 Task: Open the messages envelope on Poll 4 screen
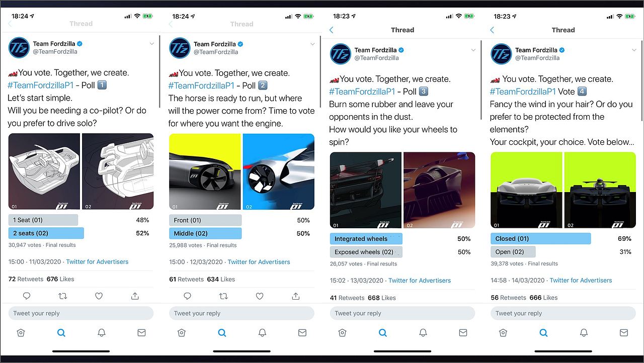pos(624,333)
